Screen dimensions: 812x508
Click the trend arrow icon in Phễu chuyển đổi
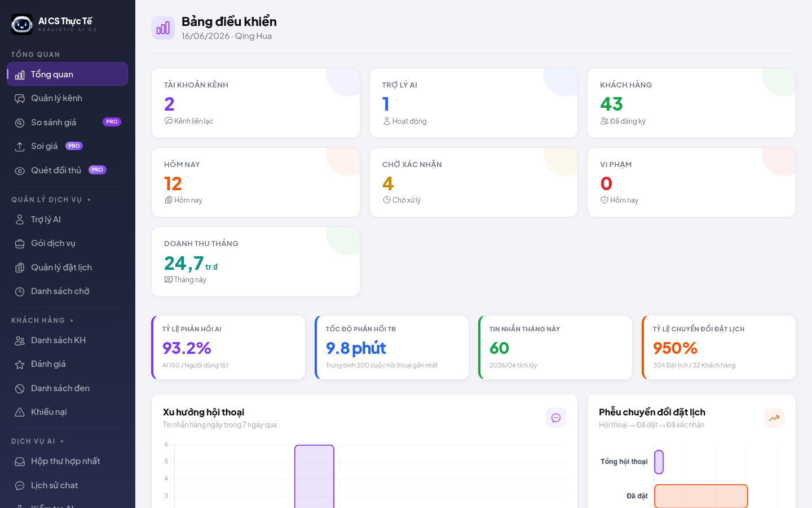click(x=774, y=418)
